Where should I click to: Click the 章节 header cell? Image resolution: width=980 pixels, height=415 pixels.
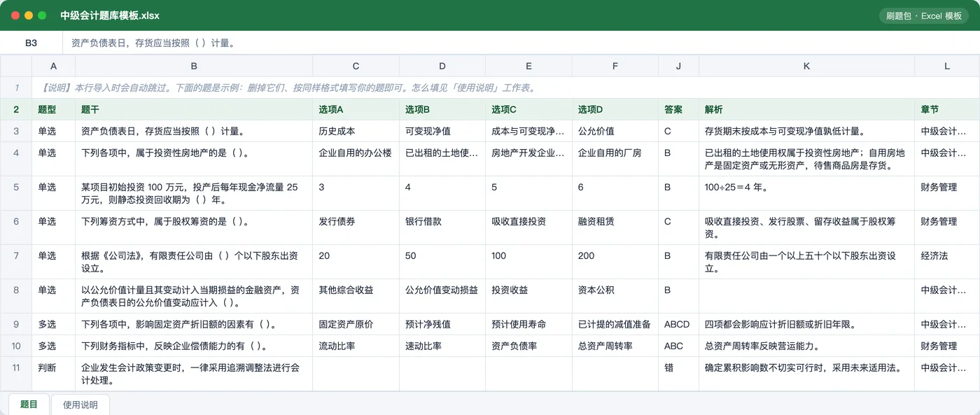pyautogui.click(x=947, y=109)
